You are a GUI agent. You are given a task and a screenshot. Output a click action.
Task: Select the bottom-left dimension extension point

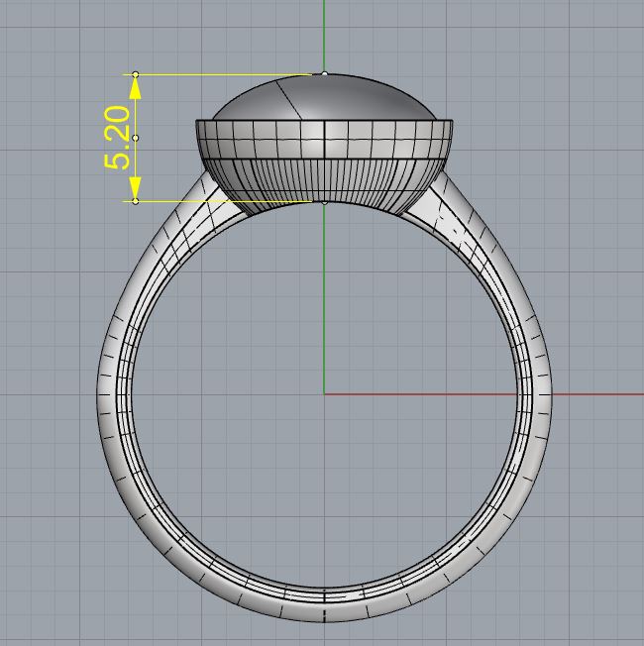point(136,201)
